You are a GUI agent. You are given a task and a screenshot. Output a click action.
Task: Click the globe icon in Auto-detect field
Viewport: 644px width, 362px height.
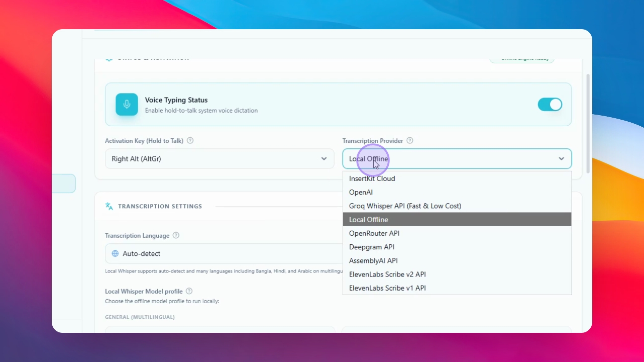[x=115, y=254]
